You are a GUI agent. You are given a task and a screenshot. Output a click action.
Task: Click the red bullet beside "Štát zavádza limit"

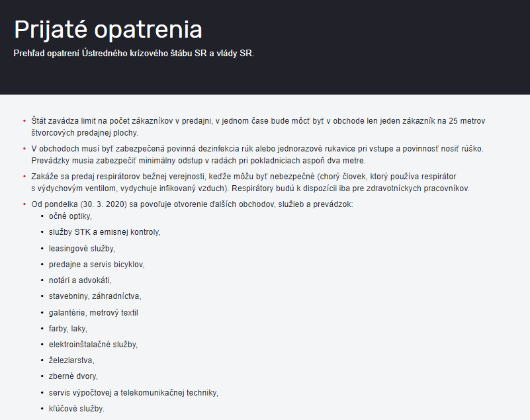click(x=24, y=120)
